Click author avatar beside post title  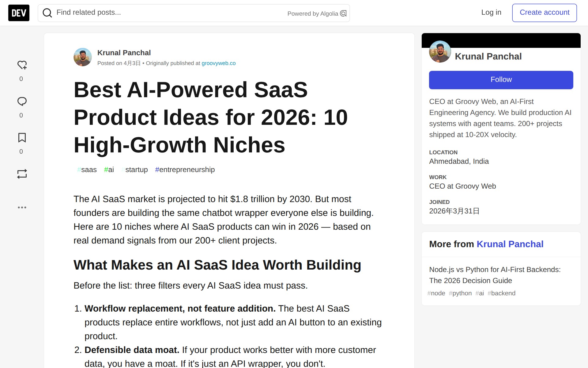pyautogui.click(x=83, y=57)
